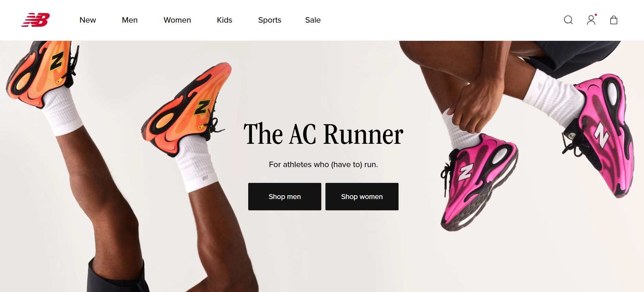Open the New menu item

88,20
